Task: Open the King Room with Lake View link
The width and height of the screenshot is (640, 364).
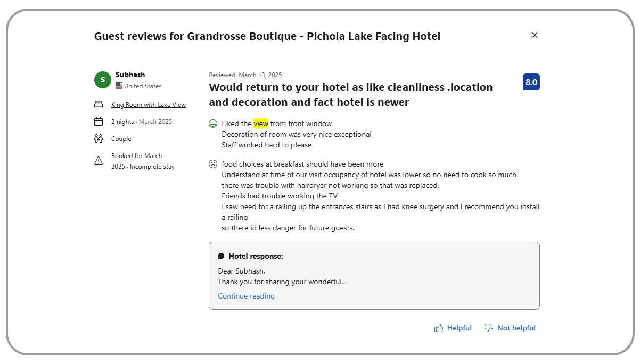Action: pyautogui.click(x=148, y=104)
